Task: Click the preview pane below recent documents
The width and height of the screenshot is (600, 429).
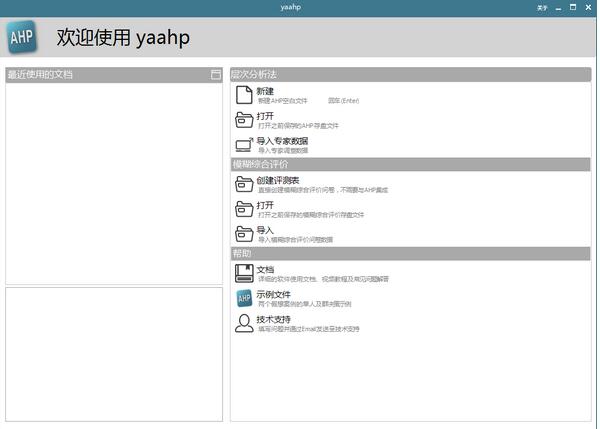Action: tap(114, 354)
